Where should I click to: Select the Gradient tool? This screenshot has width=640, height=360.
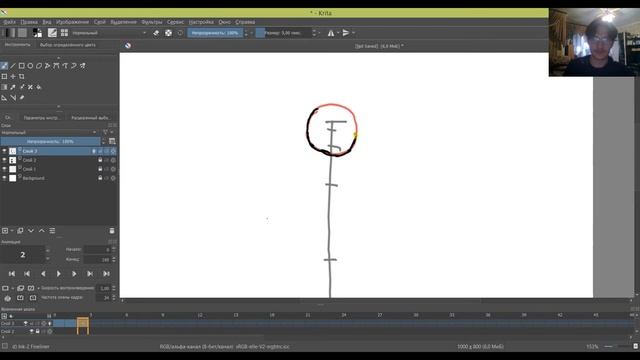4,87
